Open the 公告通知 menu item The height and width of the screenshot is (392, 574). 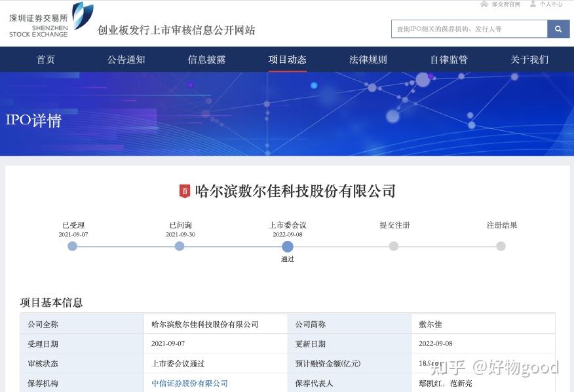point(126,60)
